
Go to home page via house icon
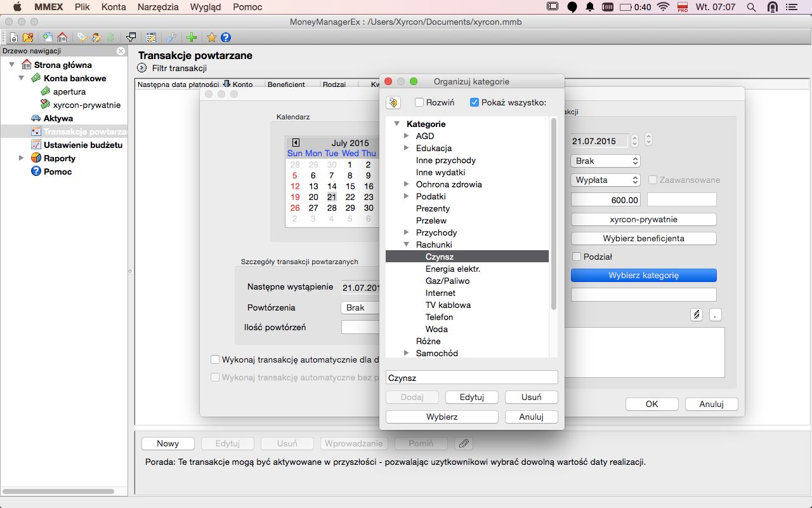pos(62,37)
